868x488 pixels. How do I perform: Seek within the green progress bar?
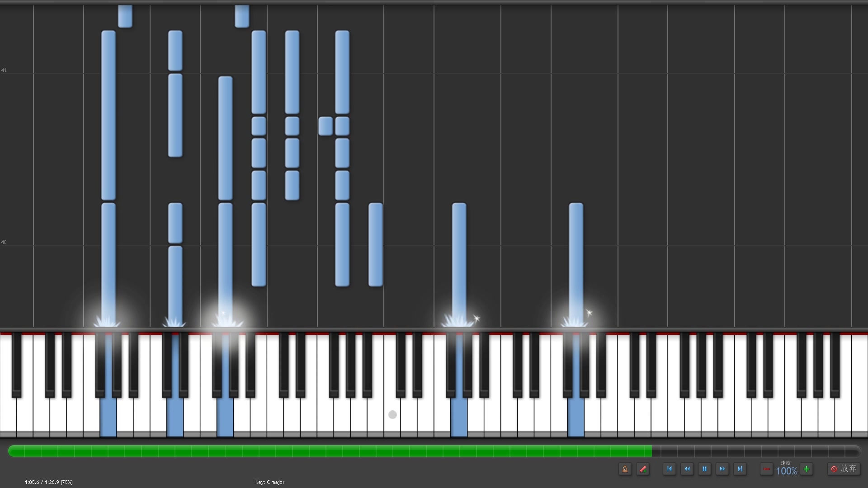click(330, 451)
